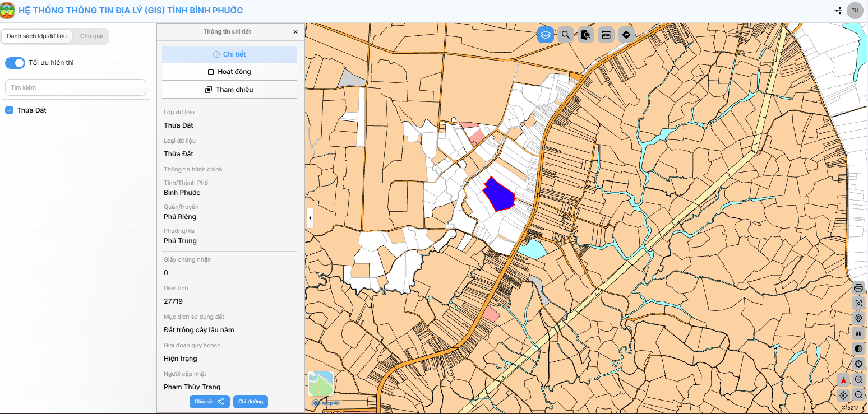Click the 'Chia sẻ' share button

pyautogui.click(x=209, y=402)
